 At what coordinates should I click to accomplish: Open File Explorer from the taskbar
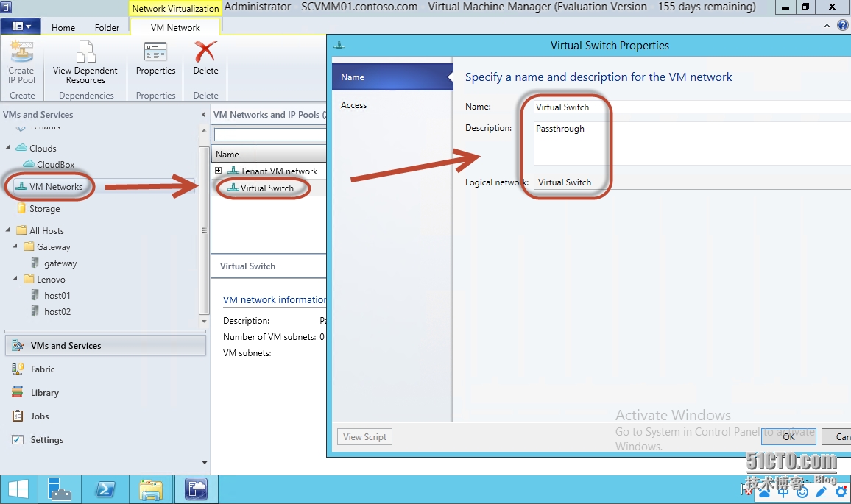(151, 489)
